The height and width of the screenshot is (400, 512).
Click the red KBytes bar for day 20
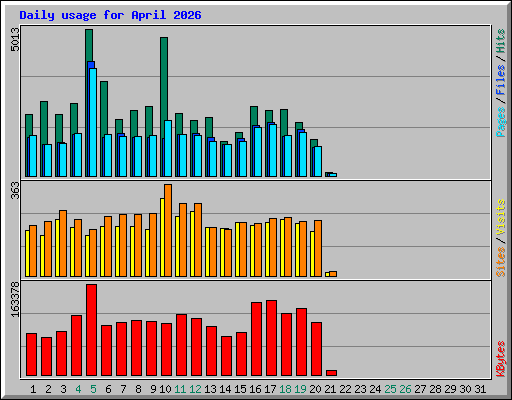pos(317,349)
